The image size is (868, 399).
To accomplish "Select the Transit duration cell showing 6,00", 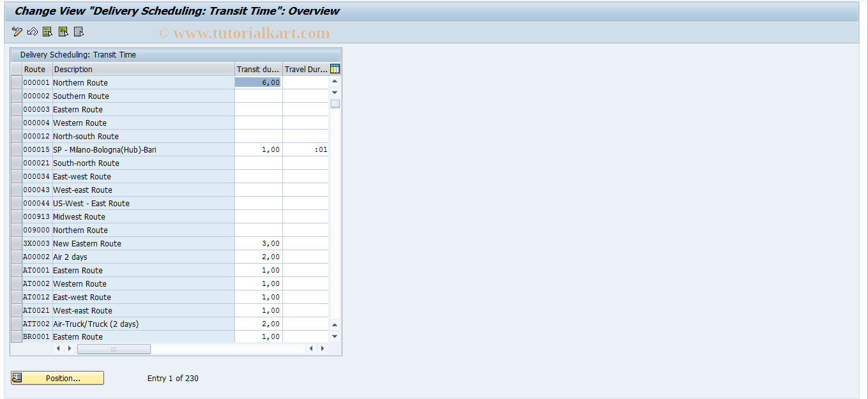I will click(x=258, y=82).
